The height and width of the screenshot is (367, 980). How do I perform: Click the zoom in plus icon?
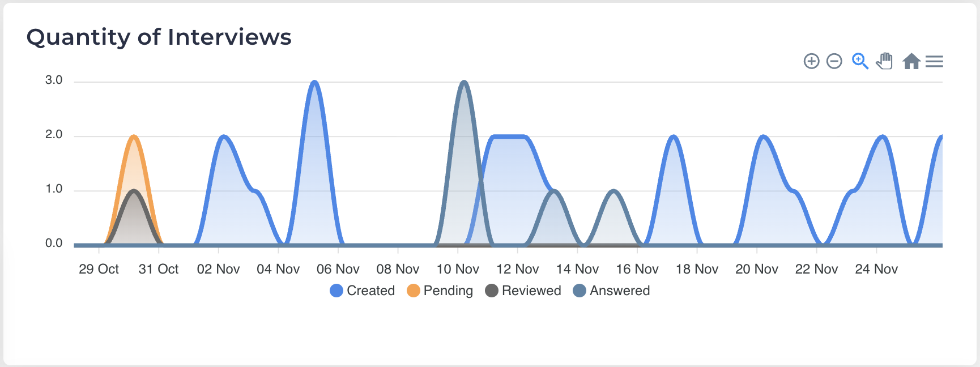811,61
